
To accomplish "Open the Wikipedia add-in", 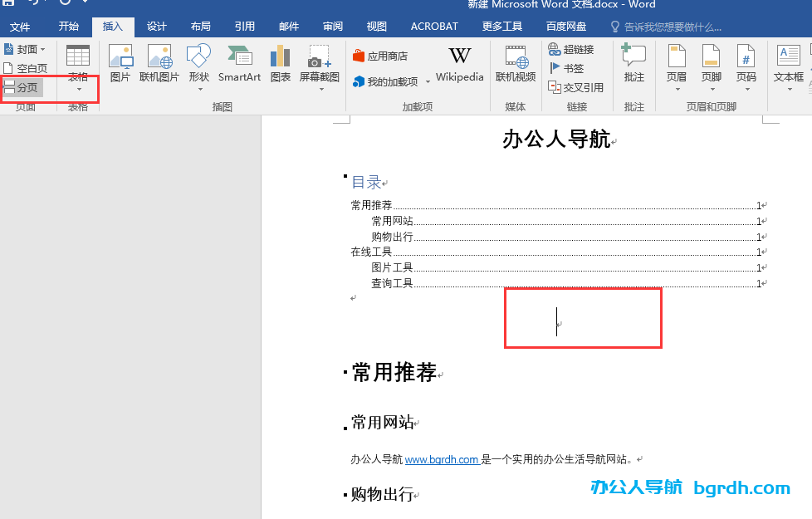I will click(459, 66).
